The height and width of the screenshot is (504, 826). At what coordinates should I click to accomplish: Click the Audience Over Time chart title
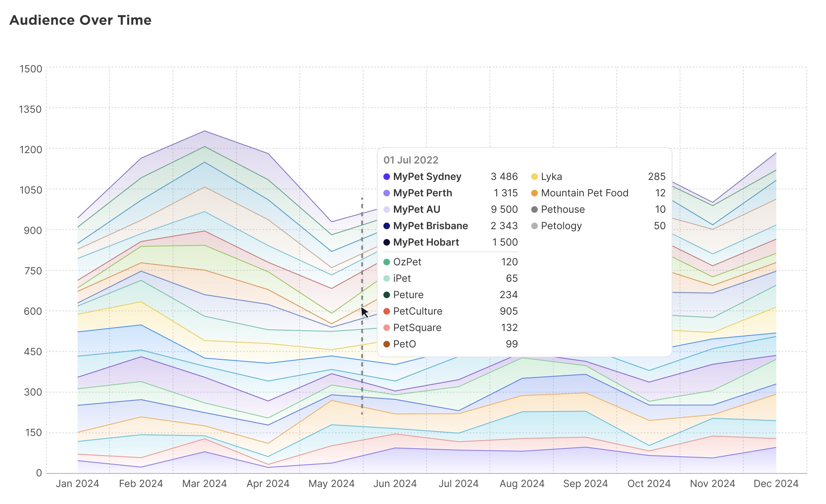click(x=80, y=20)
